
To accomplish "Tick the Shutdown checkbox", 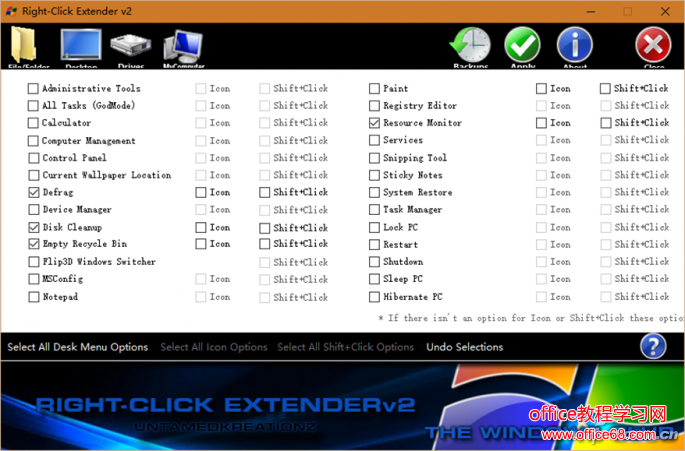I will [x=374, y=262].
